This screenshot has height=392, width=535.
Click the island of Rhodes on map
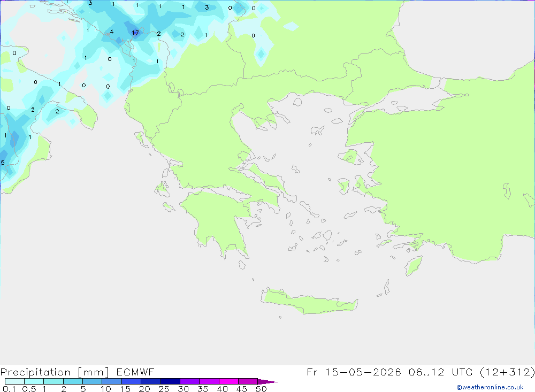[x=414, y=266]
